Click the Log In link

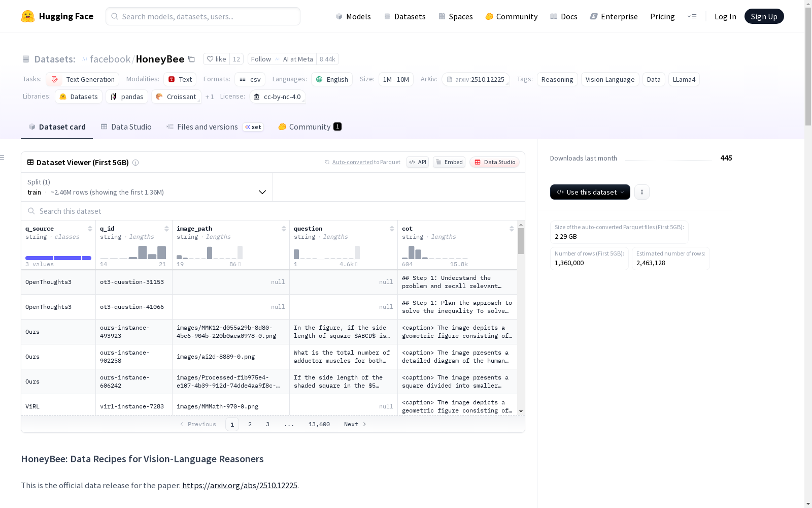coord(725,16)
